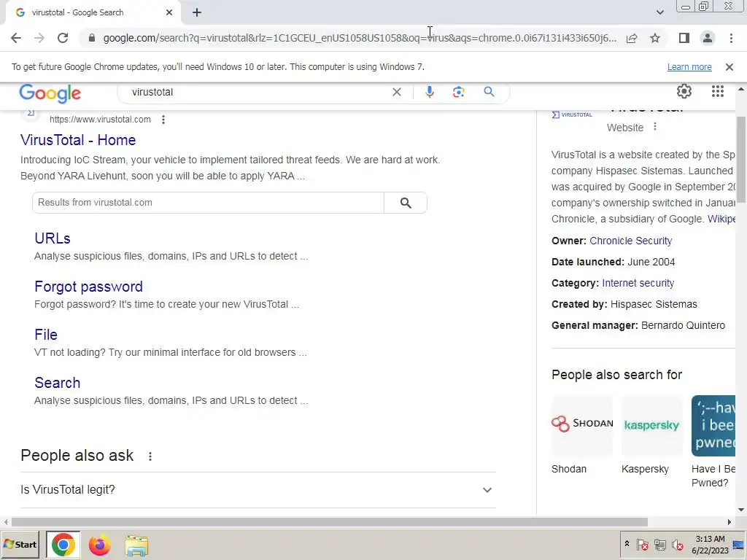Open the VirusTotal - Home result
The width and height of the screenshot is (747, 560).
point(78,140)
